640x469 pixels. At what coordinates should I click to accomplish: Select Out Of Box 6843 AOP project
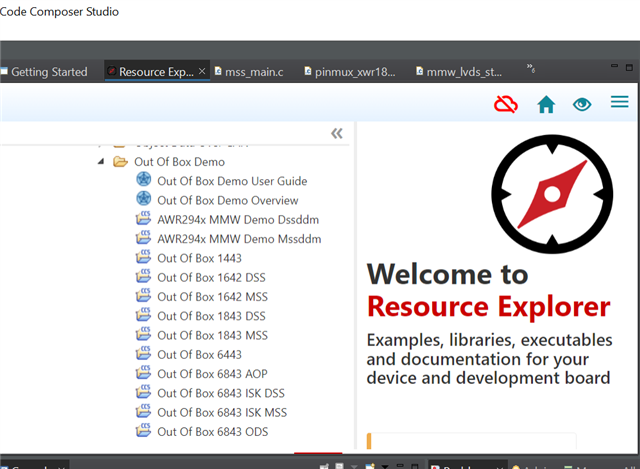212,374
